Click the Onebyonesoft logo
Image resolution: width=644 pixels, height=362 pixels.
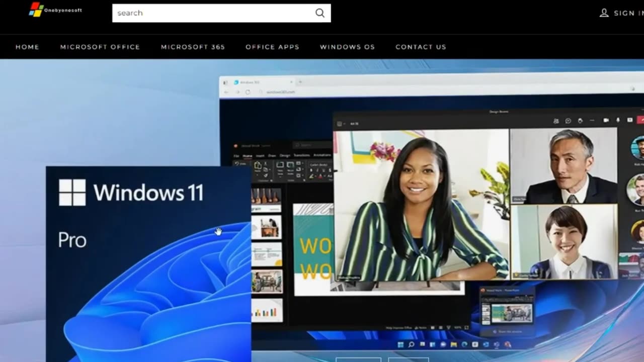pyautogui.click(x=55, y=10)
